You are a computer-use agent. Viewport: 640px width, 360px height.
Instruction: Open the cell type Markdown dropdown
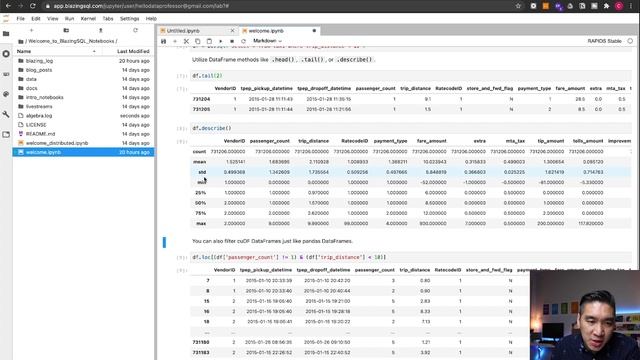tap(267, 41)
